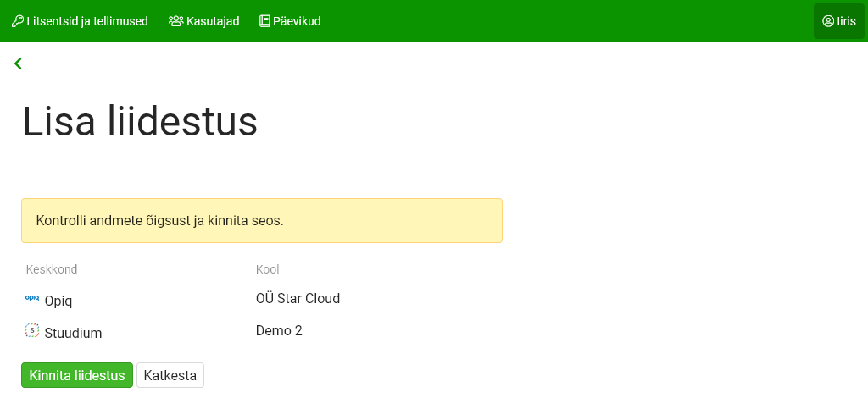
Task: Click the Demo 2 school name
Action: point(279,330)
